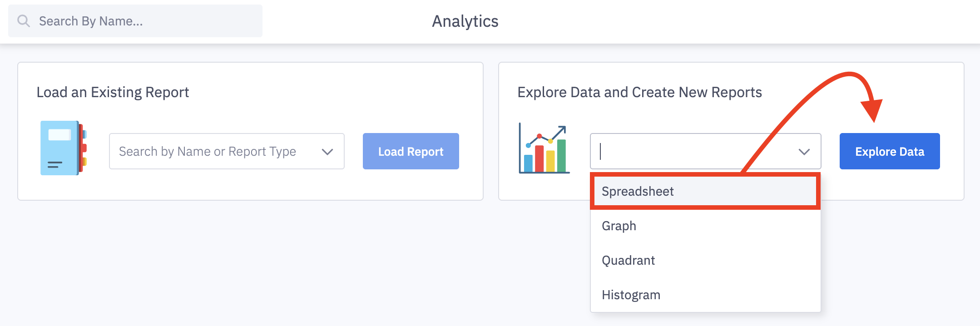This screenshot has width=980, height=326.
Task: Click the Load an Existing Report heading
Action: [x=113, y=92]
